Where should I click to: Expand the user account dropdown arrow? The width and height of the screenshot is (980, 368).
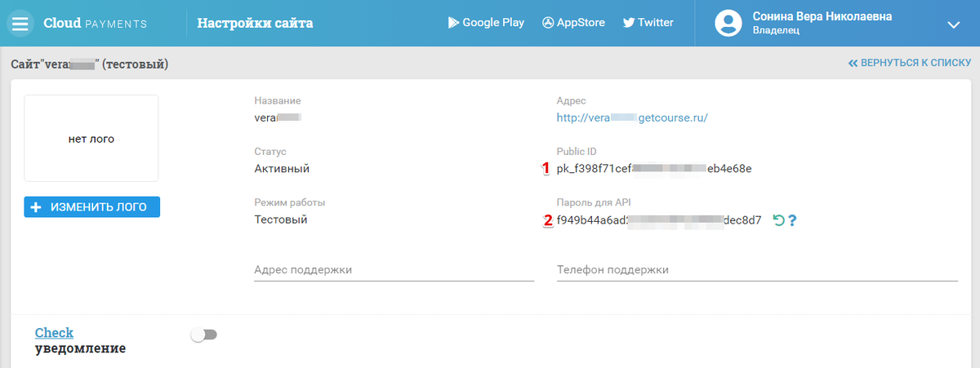coord(953,24)
